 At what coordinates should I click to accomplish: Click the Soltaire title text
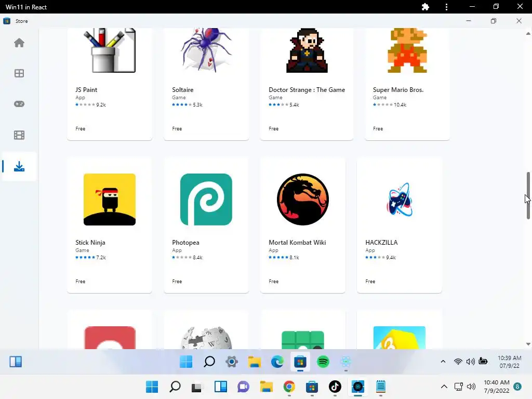pos(182,90)
